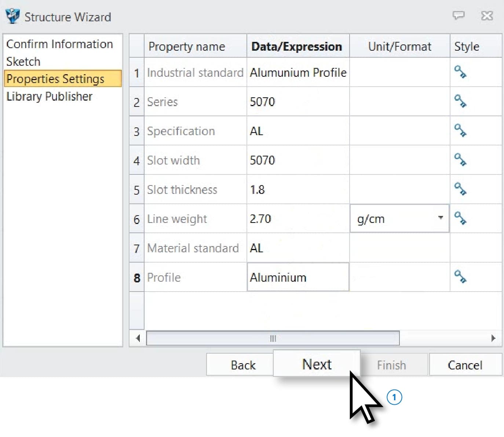The width and height of the screenshot is (504, 437).
Task: Click the horizontal scrollbar thumb
Action: click(273, 338)
